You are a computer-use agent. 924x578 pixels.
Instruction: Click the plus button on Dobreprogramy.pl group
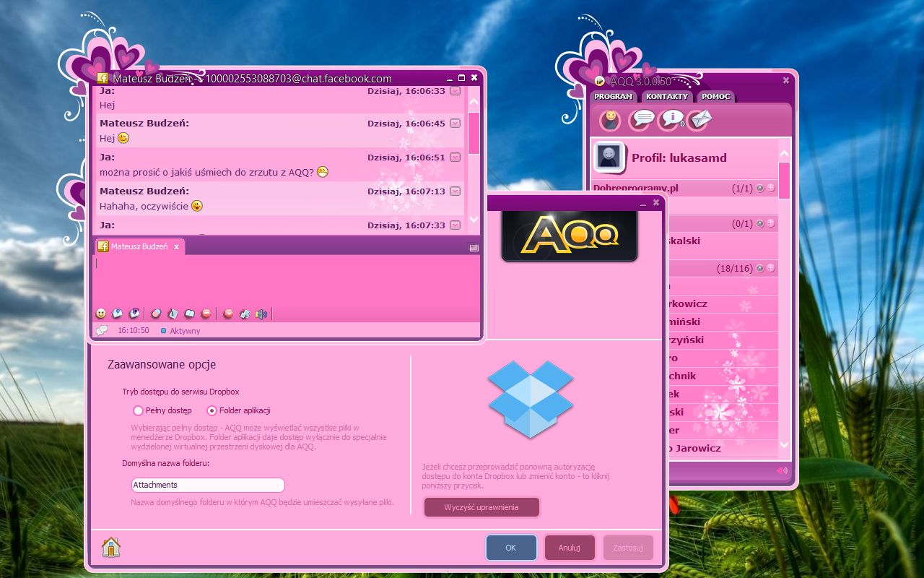point(770,188)
